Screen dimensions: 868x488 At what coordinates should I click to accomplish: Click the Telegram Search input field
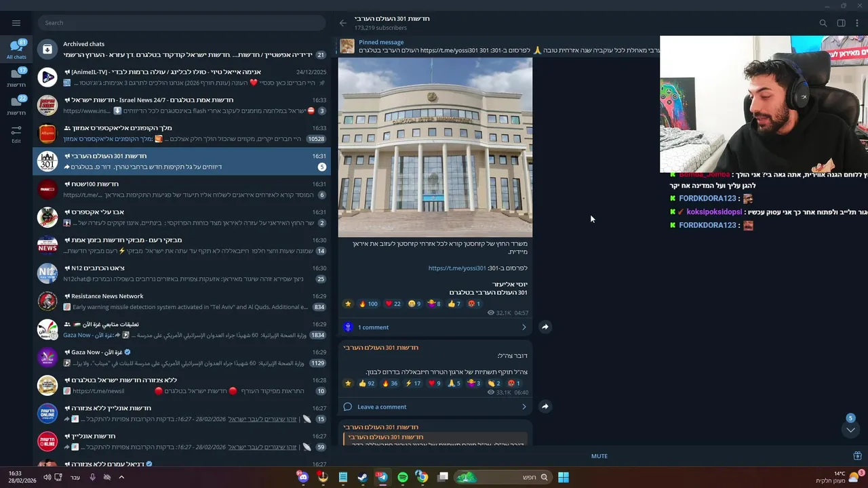coord(182,23)
